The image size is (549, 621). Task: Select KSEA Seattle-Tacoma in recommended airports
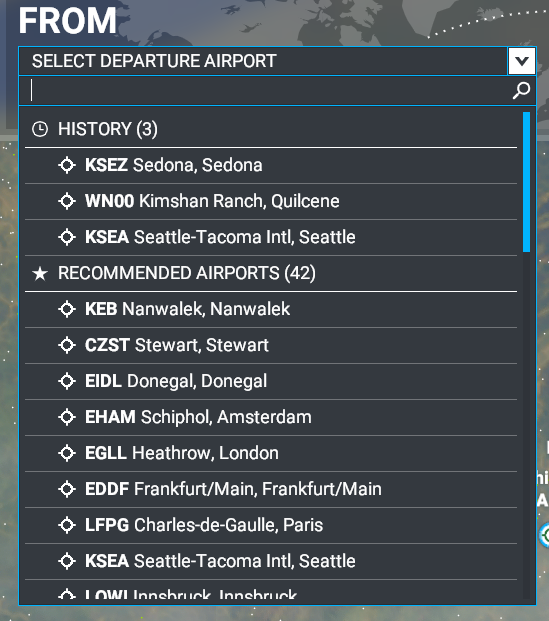pyautogui.click(x=271, y=561)
